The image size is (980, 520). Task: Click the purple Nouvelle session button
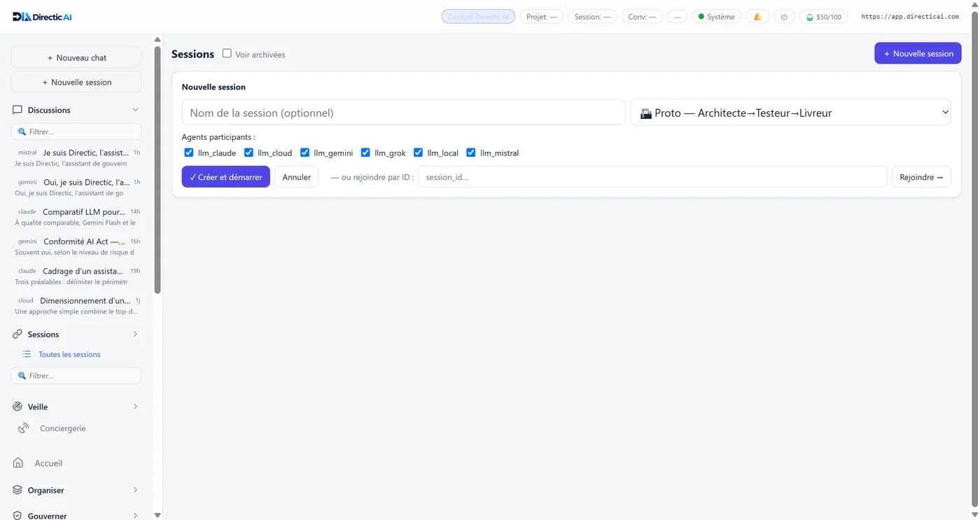(x=918, y=53)
